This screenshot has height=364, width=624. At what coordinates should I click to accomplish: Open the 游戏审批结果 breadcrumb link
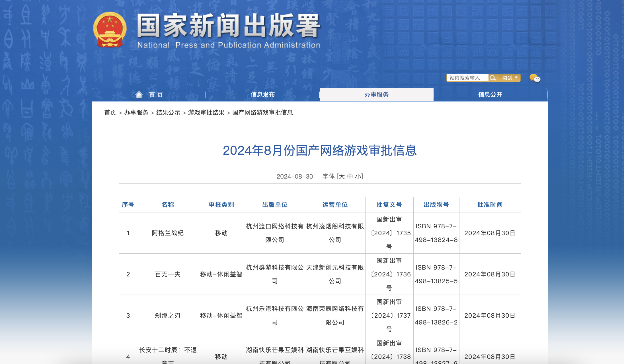[206, 113]
